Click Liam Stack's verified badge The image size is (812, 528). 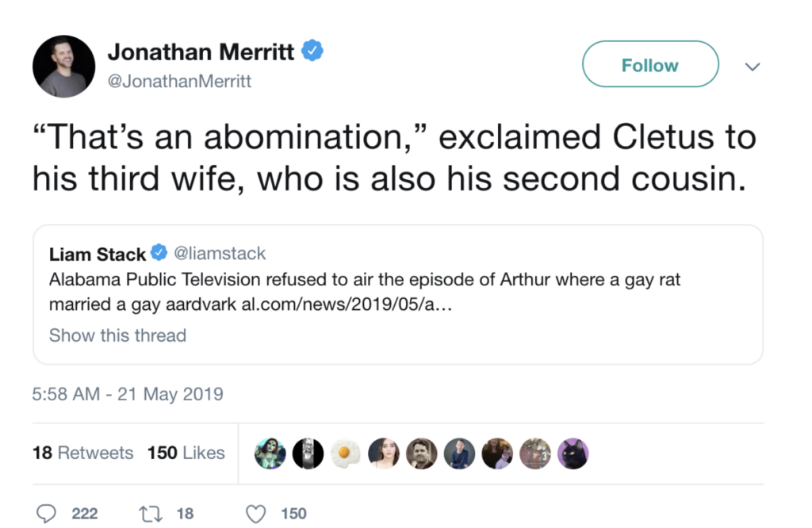coord(159,253)
